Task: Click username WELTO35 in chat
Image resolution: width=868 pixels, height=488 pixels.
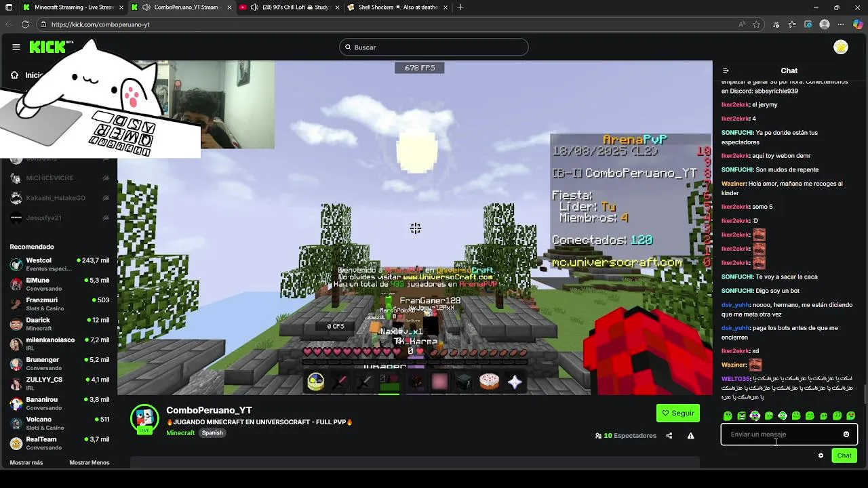Action: (x=736, y=379)
